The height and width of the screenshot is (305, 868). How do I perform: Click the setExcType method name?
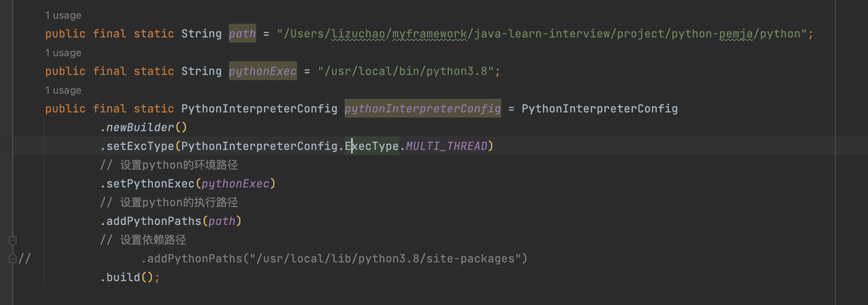coord(140,146)
